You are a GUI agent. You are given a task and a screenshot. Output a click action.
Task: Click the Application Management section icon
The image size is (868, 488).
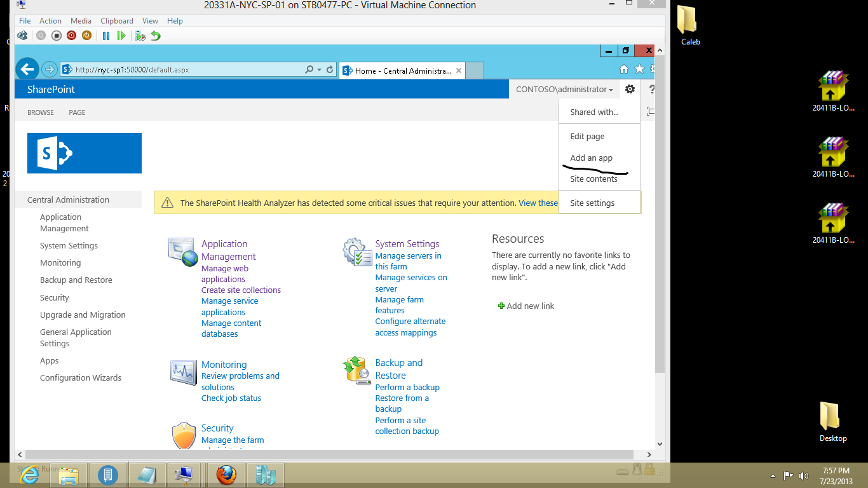[184, 252]
